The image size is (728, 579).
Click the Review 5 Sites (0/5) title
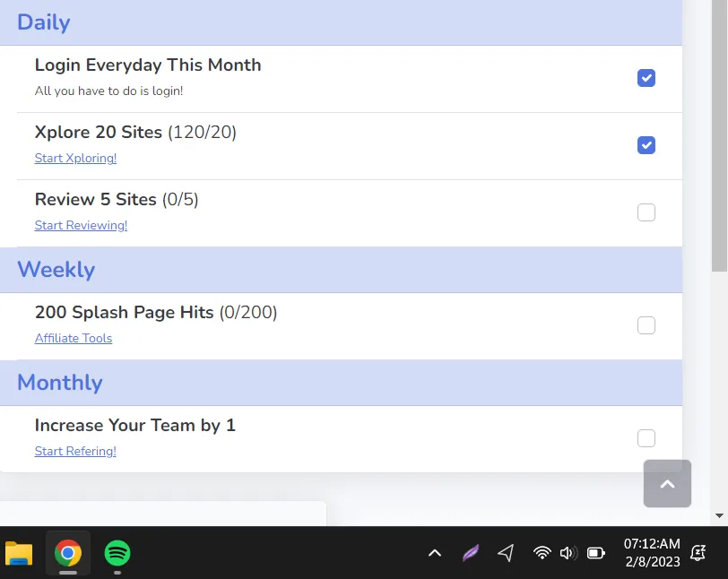pyautogui.click(x=117, y=200)
